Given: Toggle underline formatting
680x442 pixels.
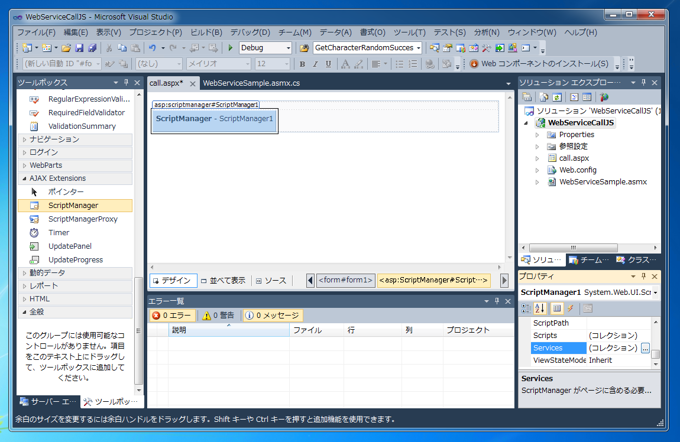Looking at the screenshot, I should coord(328,64).
